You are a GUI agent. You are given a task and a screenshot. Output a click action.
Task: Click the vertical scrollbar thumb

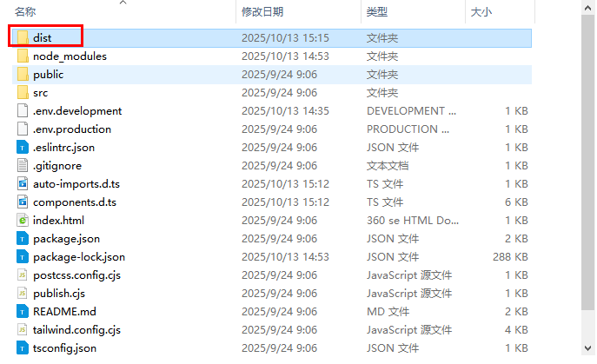tap(587, 162)
